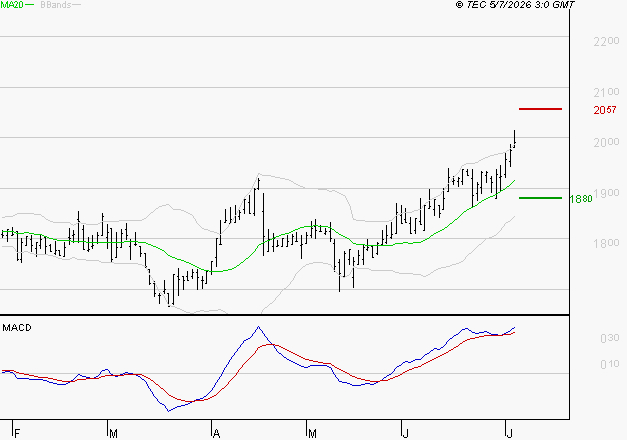The width and height of the screenshot is (627, 440).
Task: Click the F month marker on timeline
Action: (17, 434)
